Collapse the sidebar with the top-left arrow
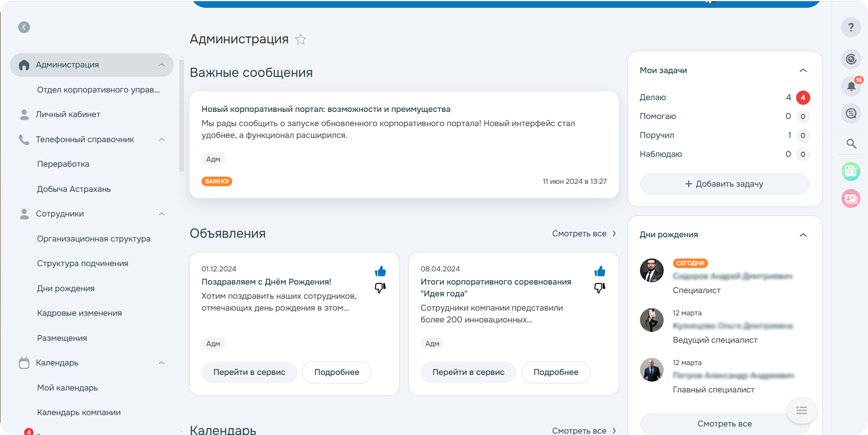The width and height of the screenshot is (868, 435). (x=24, y=27)
